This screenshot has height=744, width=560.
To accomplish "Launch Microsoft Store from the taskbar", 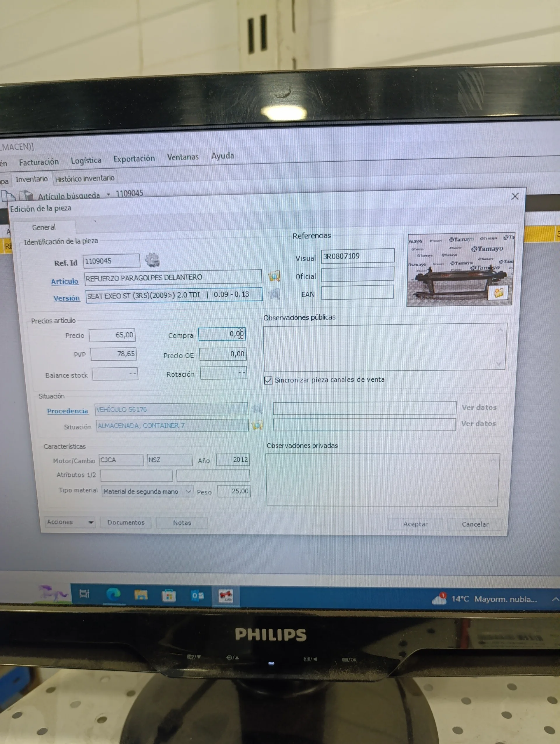I will pos(169,596).
